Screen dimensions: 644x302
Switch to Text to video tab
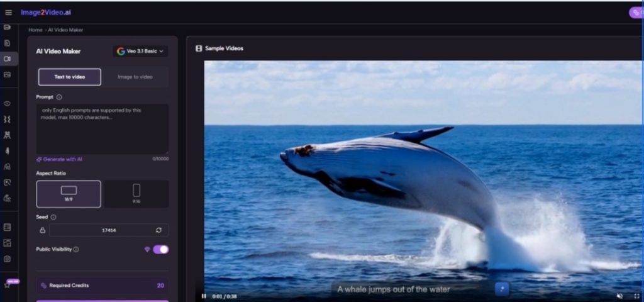69,77
